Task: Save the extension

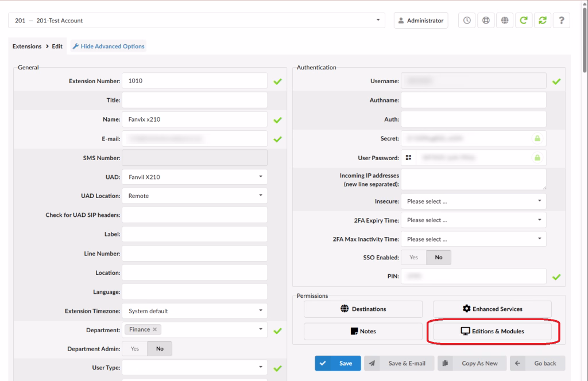Action: coord(338,363)
